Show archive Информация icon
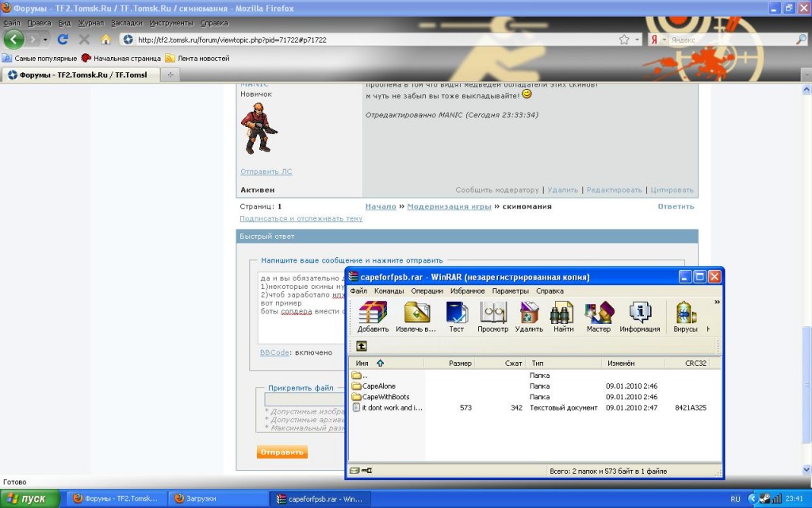Screen dimensions: 812x508 pyautogui.click(x=640, y=316)
